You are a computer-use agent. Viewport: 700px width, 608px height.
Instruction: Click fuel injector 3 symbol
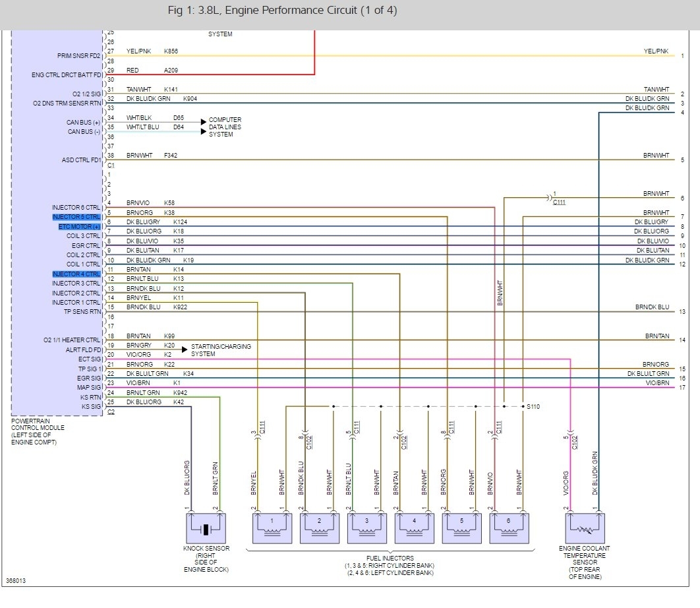click(x=366, y=527)
